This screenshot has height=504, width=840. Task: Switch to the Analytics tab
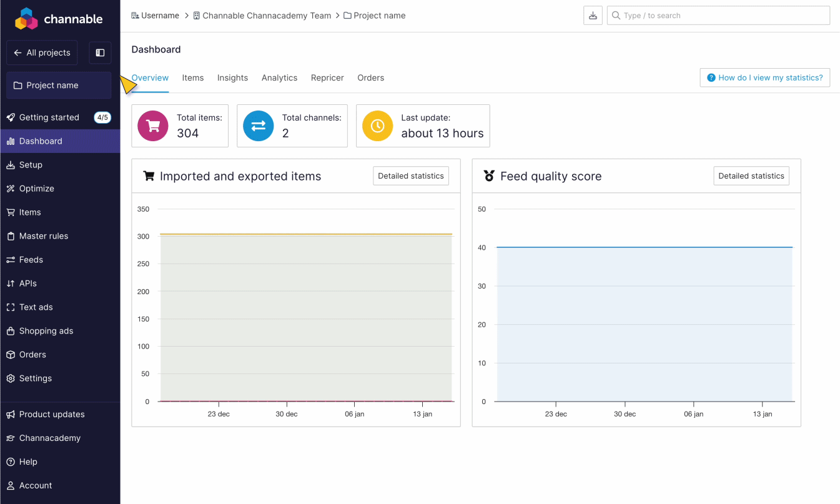point(279,78)
